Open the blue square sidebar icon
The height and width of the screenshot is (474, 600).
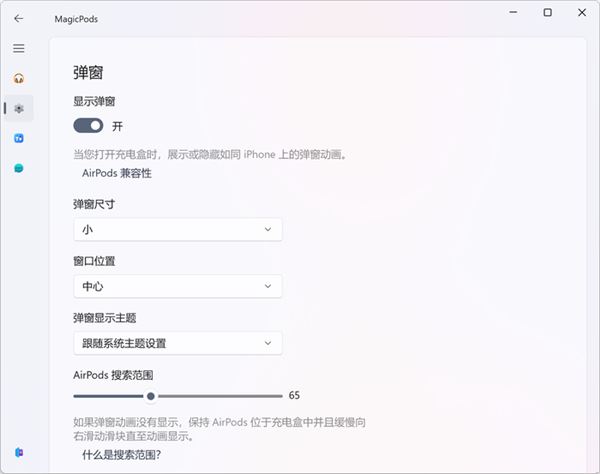[19, 138]
